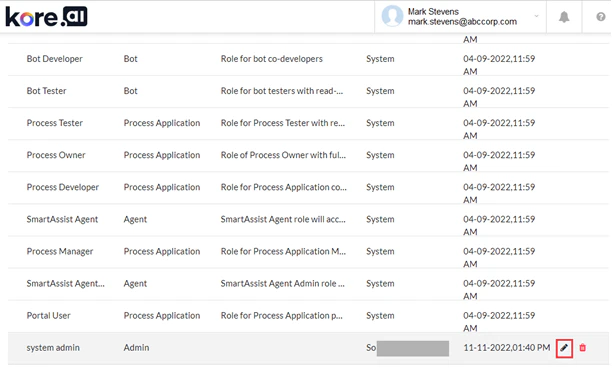Screen dimensions: 614x374
Task: Click description 'Role for Process Application co...'
Action: pos(284,187)
